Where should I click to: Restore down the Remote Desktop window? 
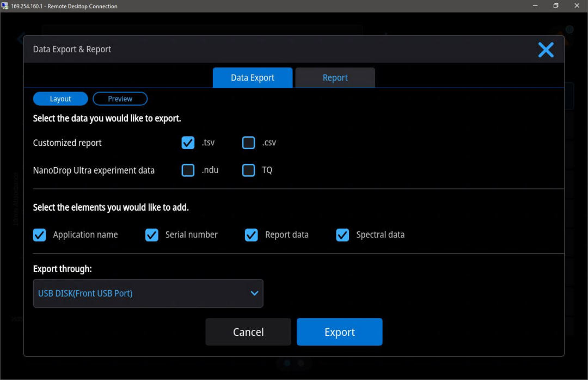click(556, 6)
